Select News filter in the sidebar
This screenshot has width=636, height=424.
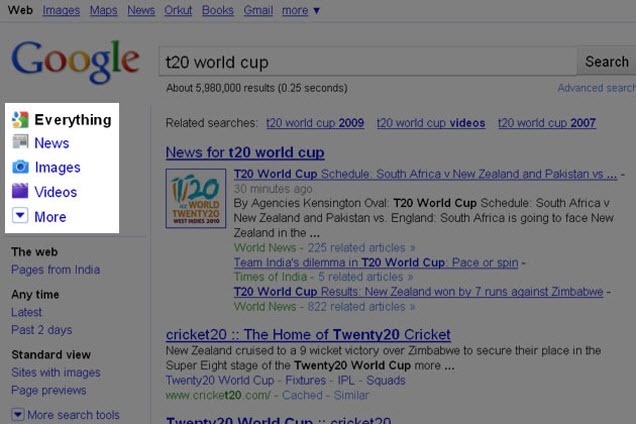pyautogui.click(x=52, y=143)
